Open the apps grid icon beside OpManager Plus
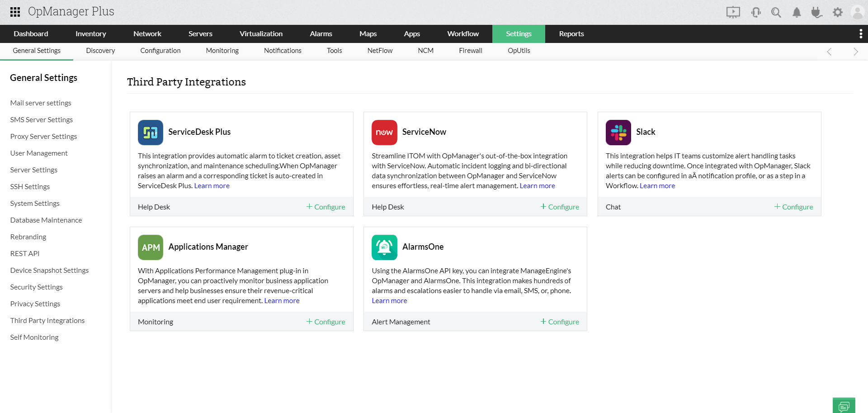 click(14, 12)
